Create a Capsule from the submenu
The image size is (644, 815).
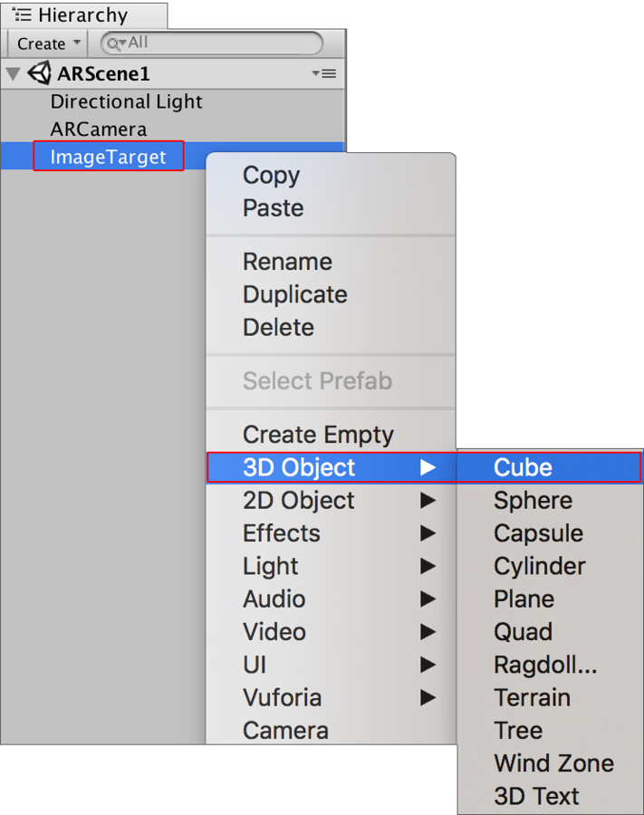(x=550, y=532)
